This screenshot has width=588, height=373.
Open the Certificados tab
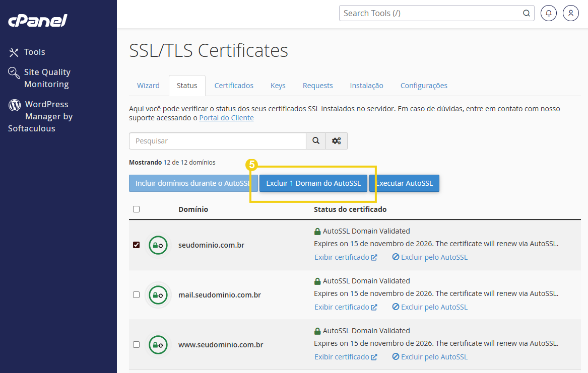234,86
